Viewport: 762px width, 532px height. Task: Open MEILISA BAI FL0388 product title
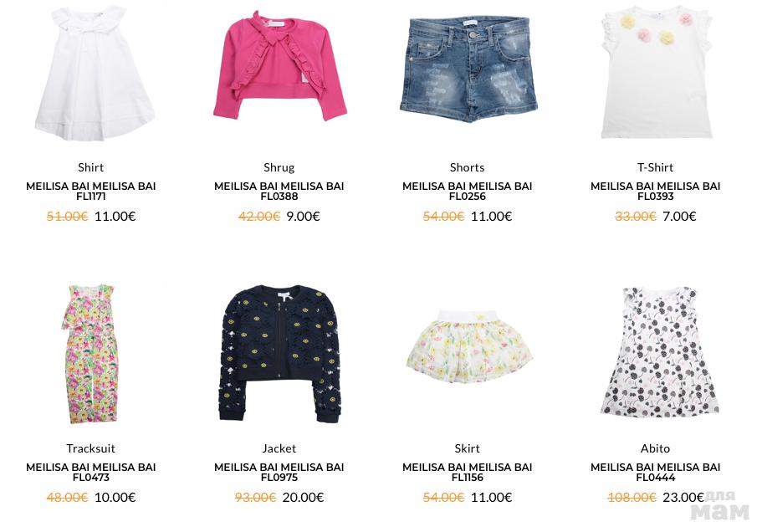279,191
